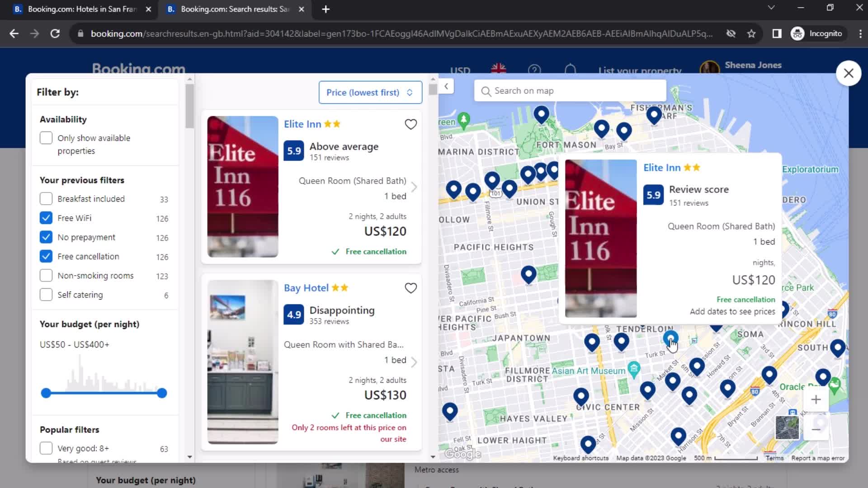Click the results list scroll-down arrow

pyautogui.click(x=433, y=457)
